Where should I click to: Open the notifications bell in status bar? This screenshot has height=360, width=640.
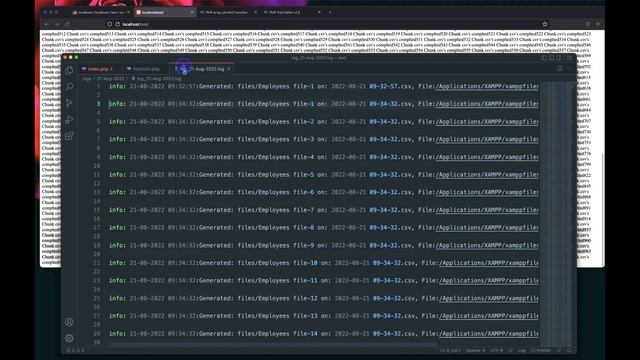569,350
